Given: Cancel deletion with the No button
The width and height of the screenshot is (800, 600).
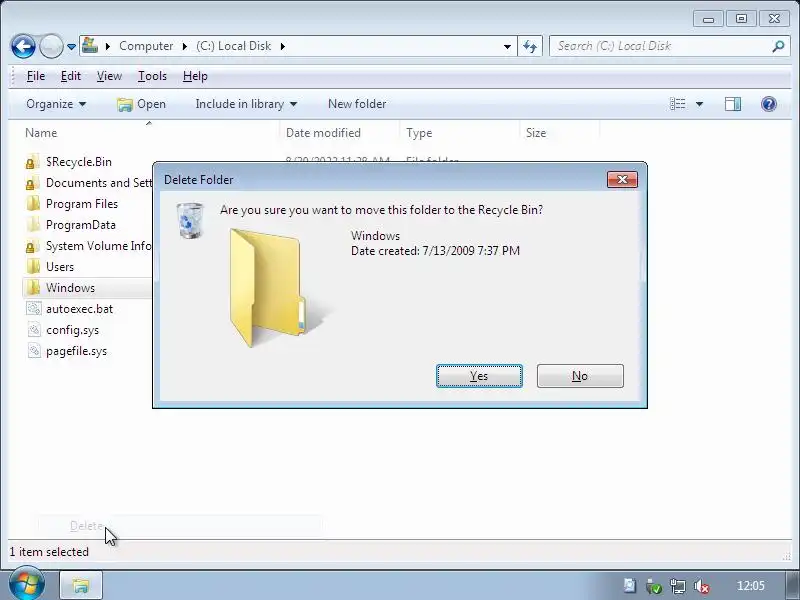Looking at the screenshot, I should coord(580,376).
